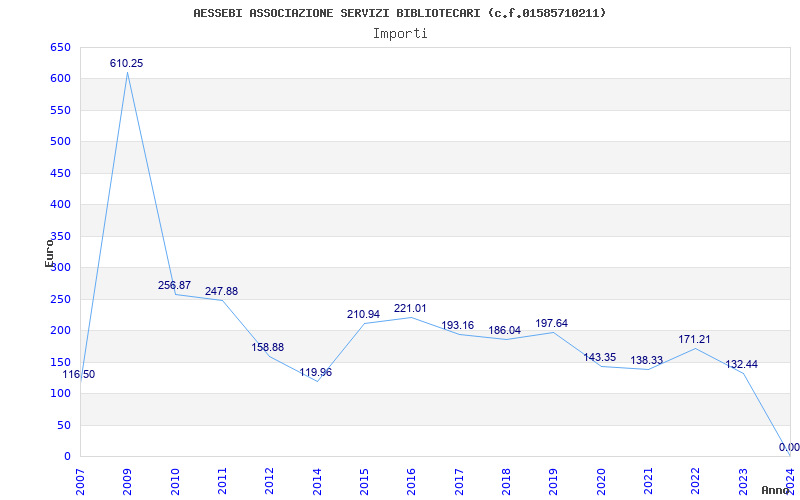Select the 138.33 value label
This screenshot has width=800, height=500.
pyautogui.click(x=646, y=360)
